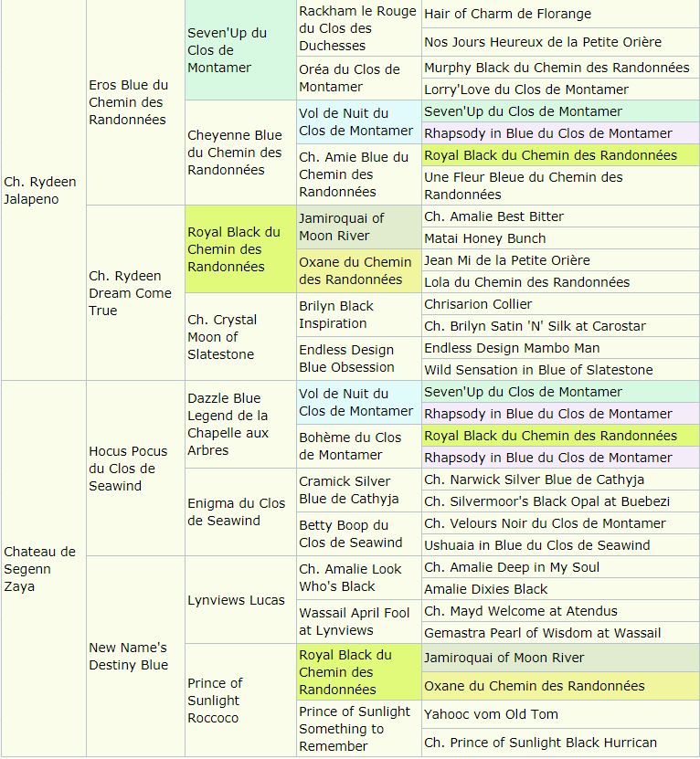The image size is (700, 759).
Task: Click Ch. Mayd Welcome at Atendus
Action: coord(560,611)
